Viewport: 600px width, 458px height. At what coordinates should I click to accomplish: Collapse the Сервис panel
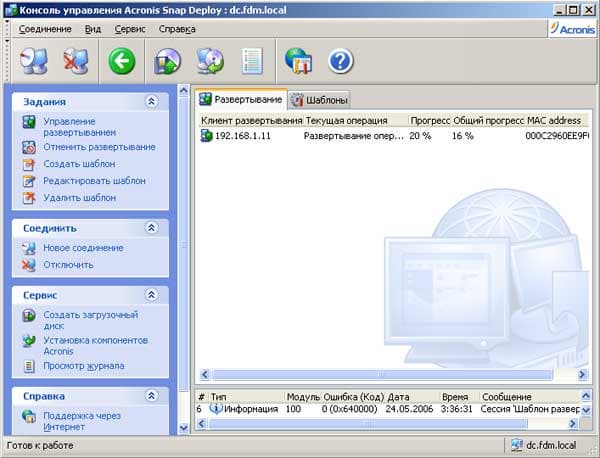click(x=152, y=295)
